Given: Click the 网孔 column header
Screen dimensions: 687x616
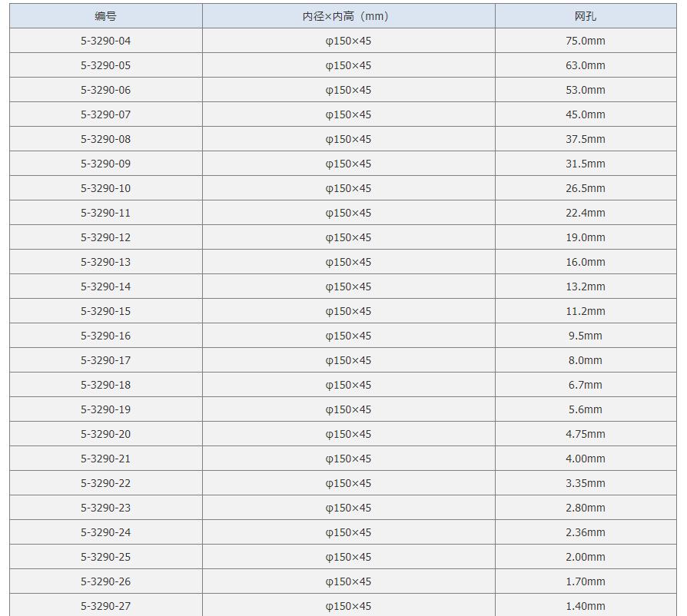Looking at the screenshot, I should click(x=586, y=16).
